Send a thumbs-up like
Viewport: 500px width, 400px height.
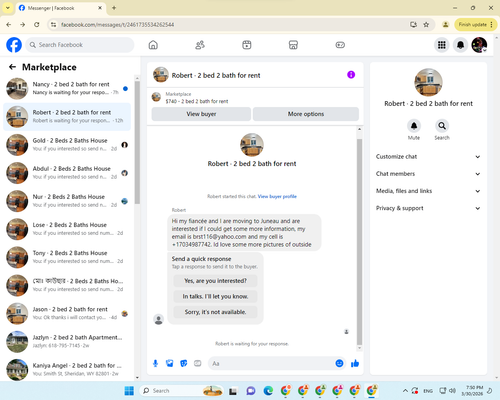(x=355, y=363)
